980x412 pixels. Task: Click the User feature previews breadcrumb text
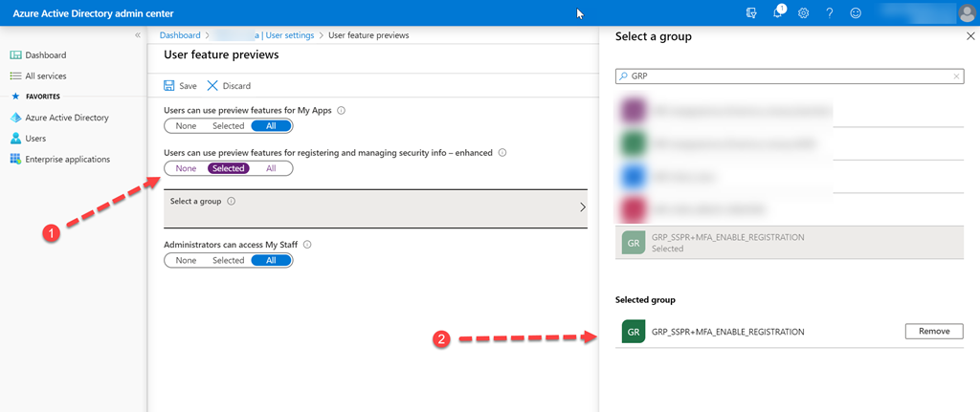(x=368, y=35)
